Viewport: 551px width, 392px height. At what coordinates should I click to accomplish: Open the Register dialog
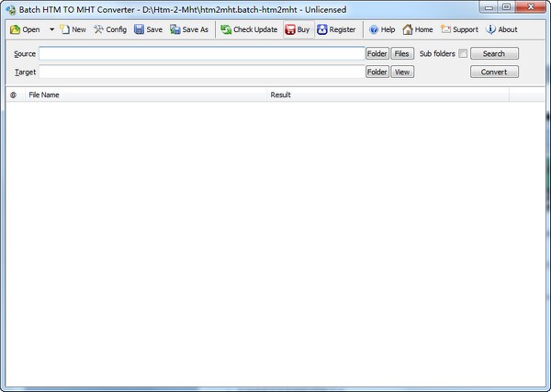coord(336,29)
